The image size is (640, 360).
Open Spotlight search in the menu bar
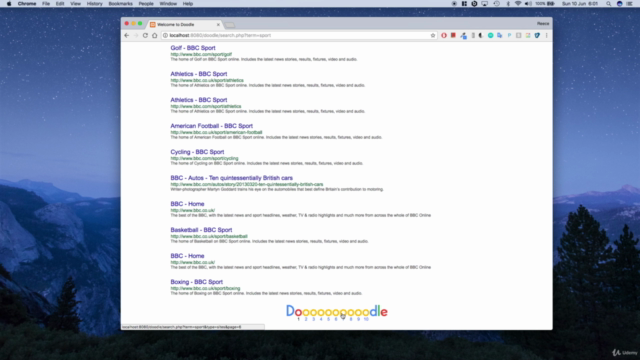click(x=608, y=4)
